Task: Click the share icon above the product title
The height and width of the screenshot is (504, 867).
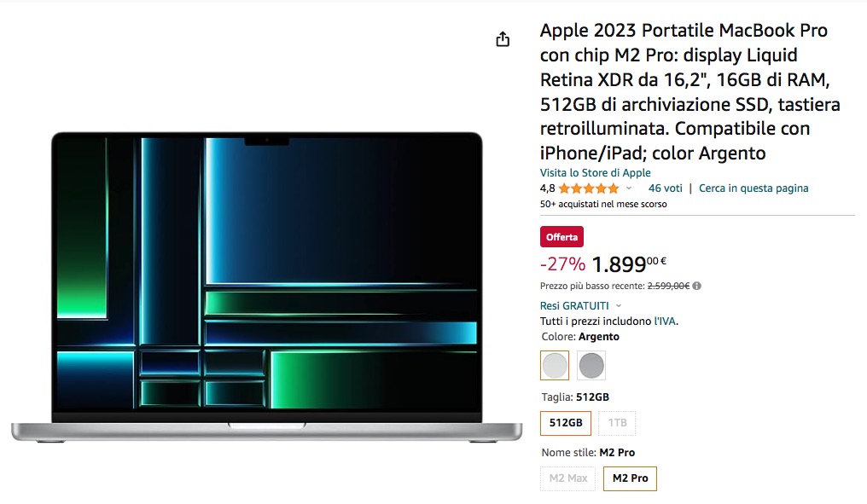Action: tap(502, 39)
